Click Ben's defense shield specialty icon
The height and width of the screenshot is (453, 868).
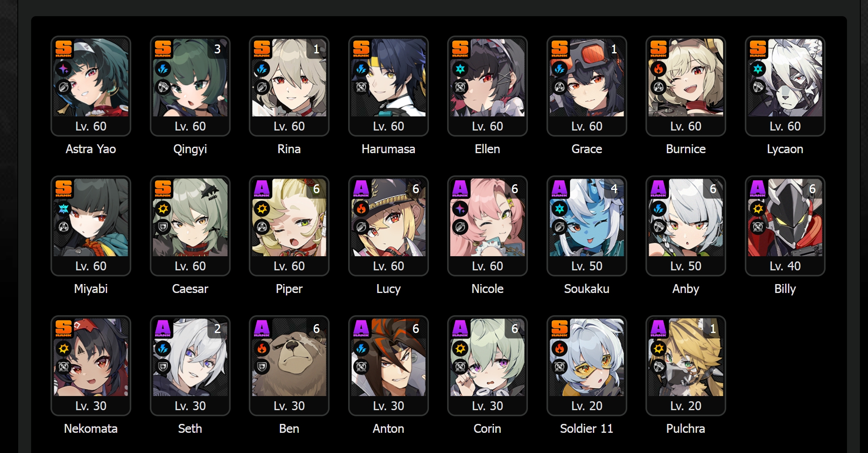(262, 367)
